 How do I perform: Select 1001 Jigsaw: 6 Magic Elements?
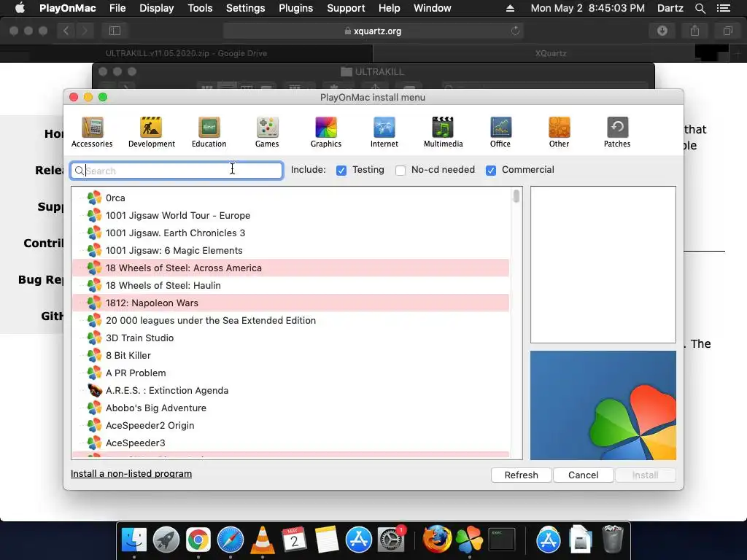point(290,251)
